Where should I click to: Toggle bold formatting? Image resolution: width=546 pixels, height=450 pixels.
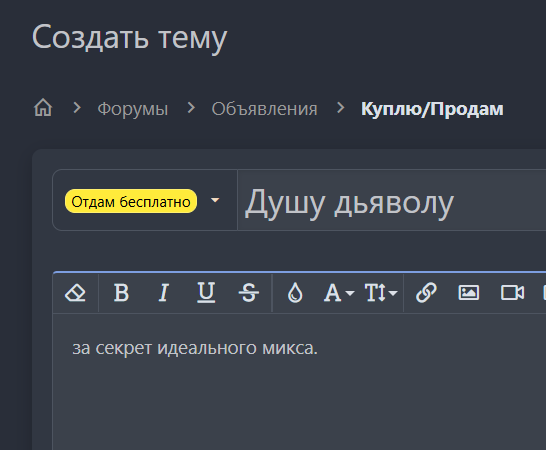(x=121, y=293)
